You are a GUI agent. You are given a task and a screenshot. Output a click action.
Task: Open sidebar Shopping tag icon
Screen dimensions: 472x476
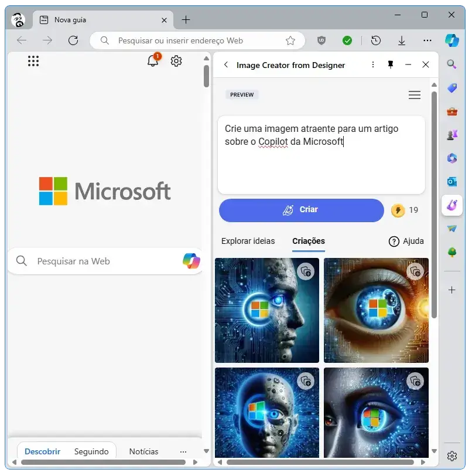[452, 88]
